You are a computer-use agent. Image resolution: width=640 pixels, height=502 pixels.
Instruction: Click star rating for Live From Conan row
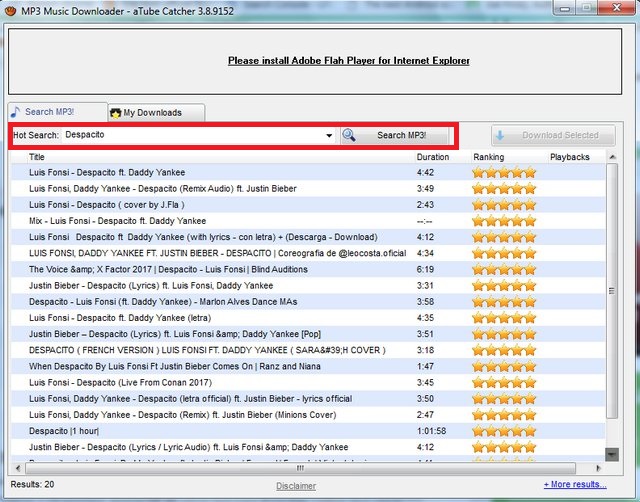click(503, 383)
